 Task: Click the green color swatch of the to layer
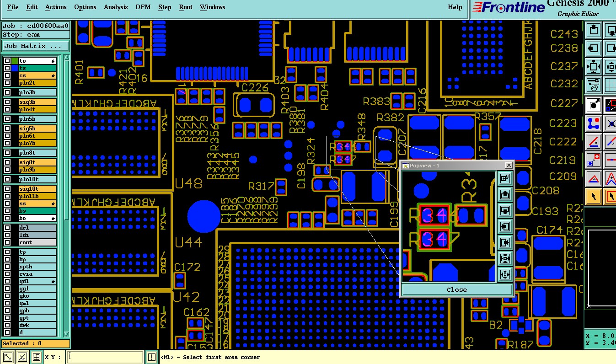[x=15, y=61]
